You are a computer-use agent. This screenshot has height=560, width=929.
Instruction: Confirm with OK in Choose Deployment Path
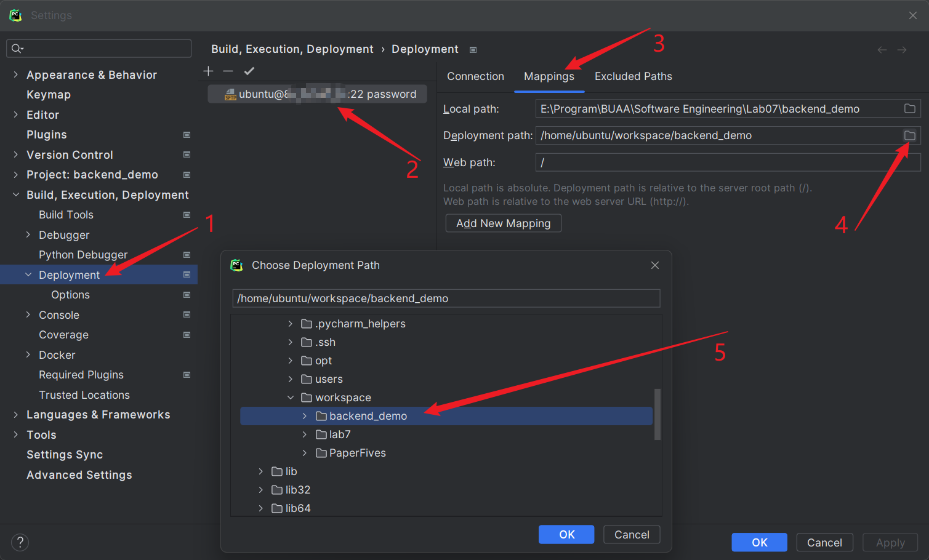coord(566,535)
